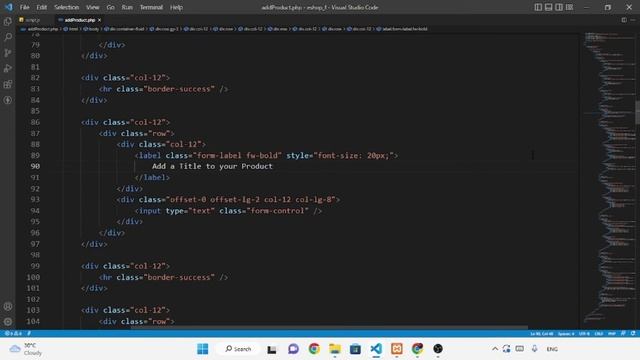The height and width of the screenshot is (360, 640).
Task: Open Windows Start menu
Action: (202, 349)
